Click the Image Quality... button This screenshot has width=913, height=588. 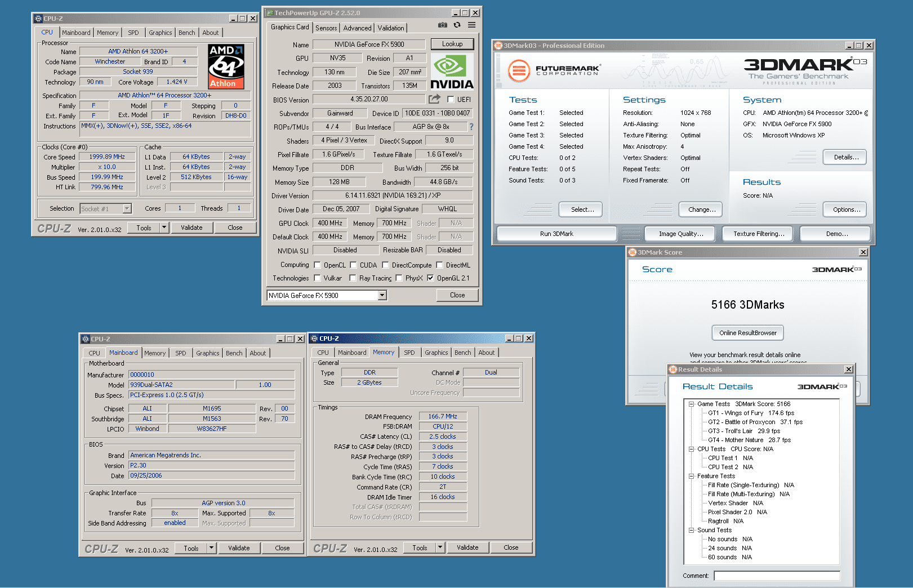tap(680, 234)
